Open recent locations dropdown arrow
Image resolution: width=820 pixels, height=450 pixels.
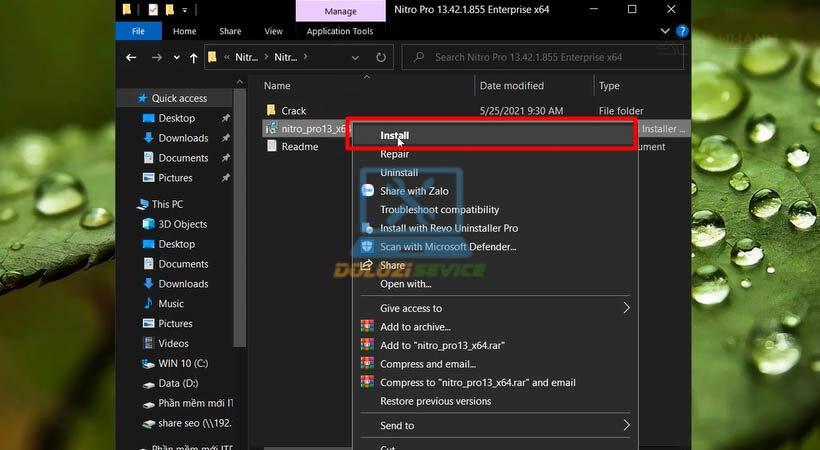click(174, 58)
